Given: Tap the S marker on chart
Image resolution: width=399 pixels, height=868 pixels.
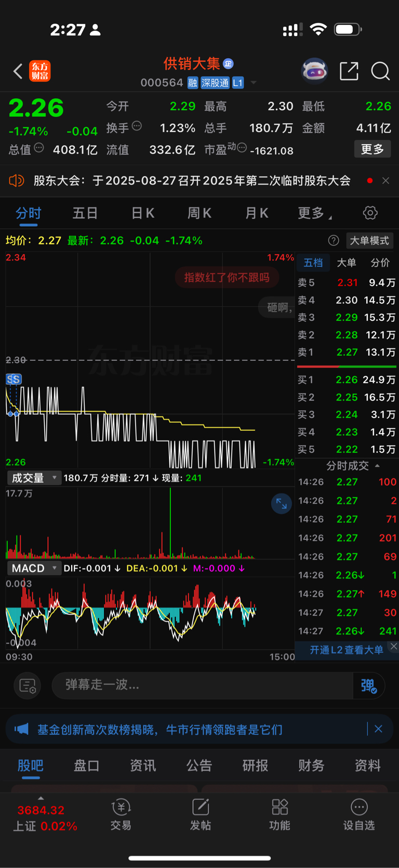Looking at the screenshot, I should tap(14, 379).
